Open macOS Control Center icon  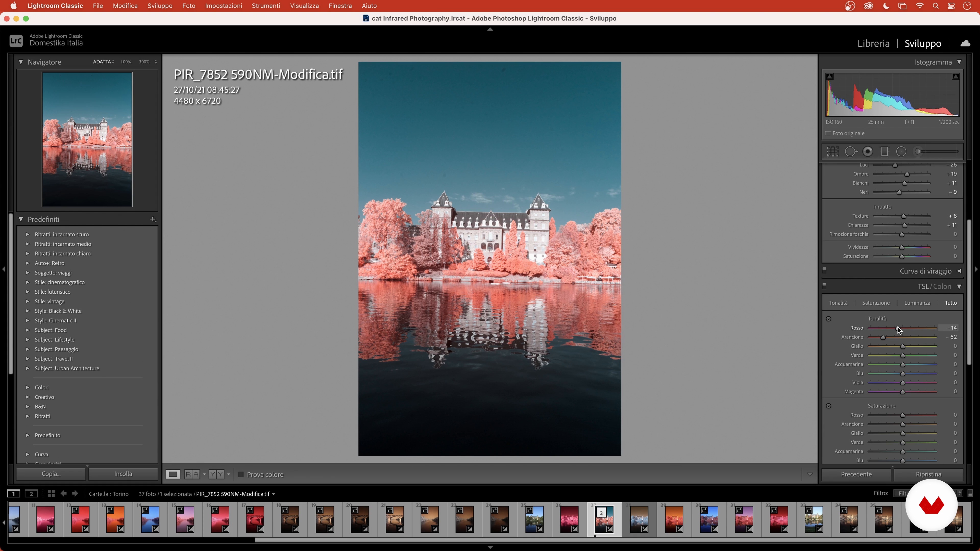[x=951, y=6]
